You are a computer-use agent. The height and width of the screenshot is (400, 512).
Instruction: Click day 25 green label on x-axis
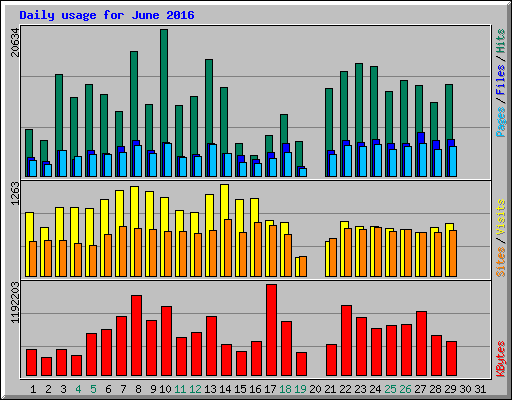tap(390, 389)
